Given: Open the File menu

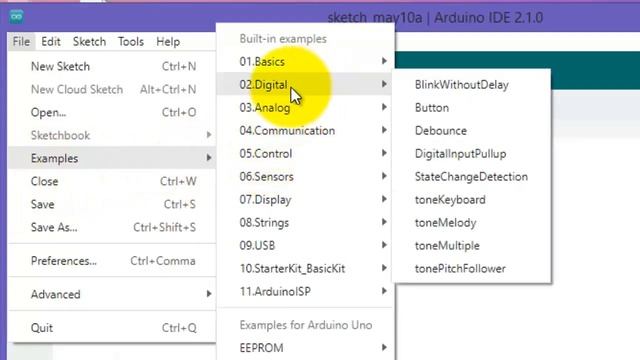Looking at the screenshot, I should click(x=21, y=42).
